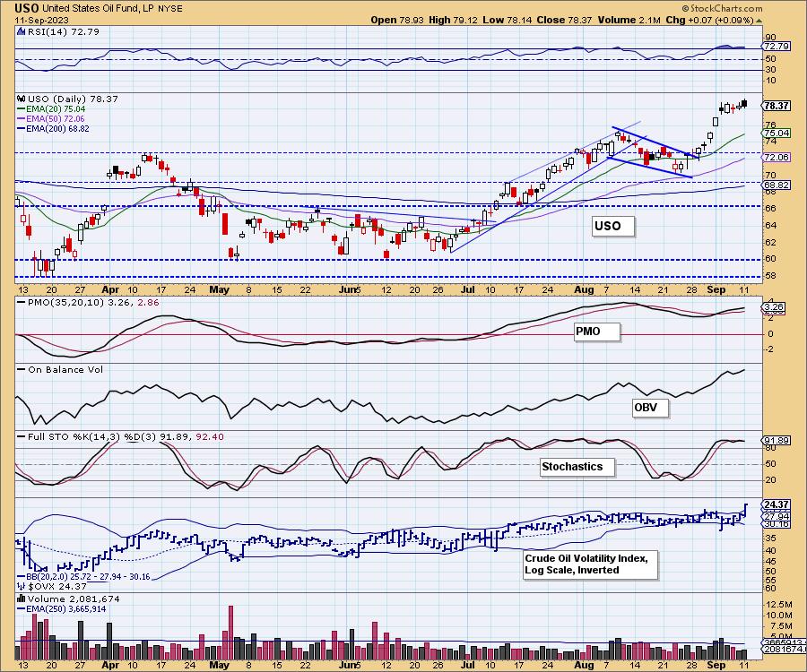Click the USO (Daily) 78.37 legend
Viewport: 807px width, 672px height.
(x=73, y=99)
